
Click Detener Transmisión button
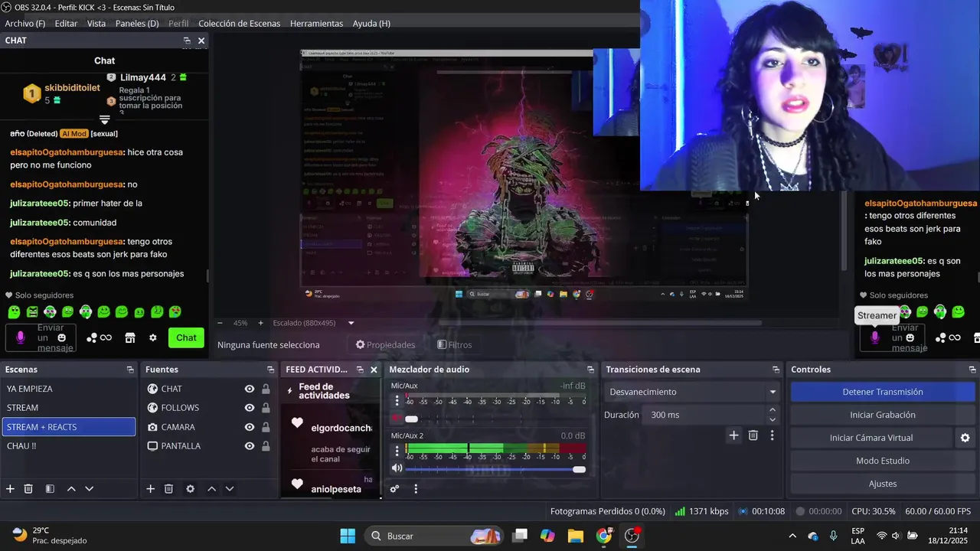(x=883, y=392)
